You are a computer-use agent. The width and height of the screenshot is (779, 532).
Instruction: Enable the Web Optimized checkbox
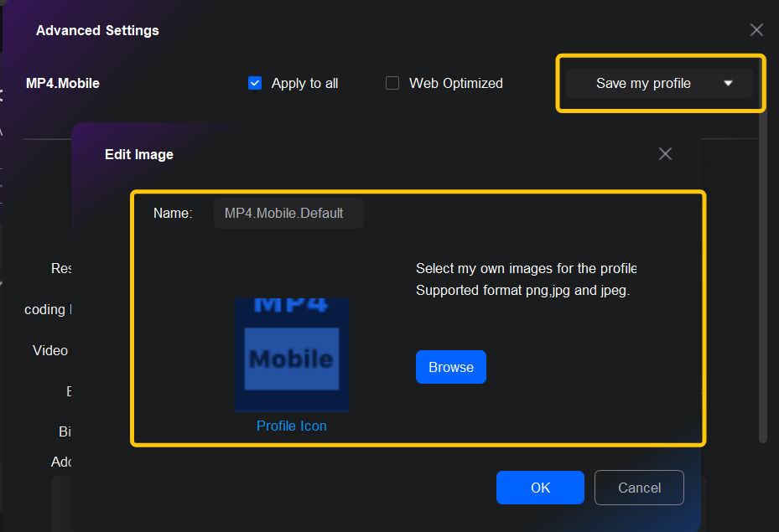click(392, 83)
